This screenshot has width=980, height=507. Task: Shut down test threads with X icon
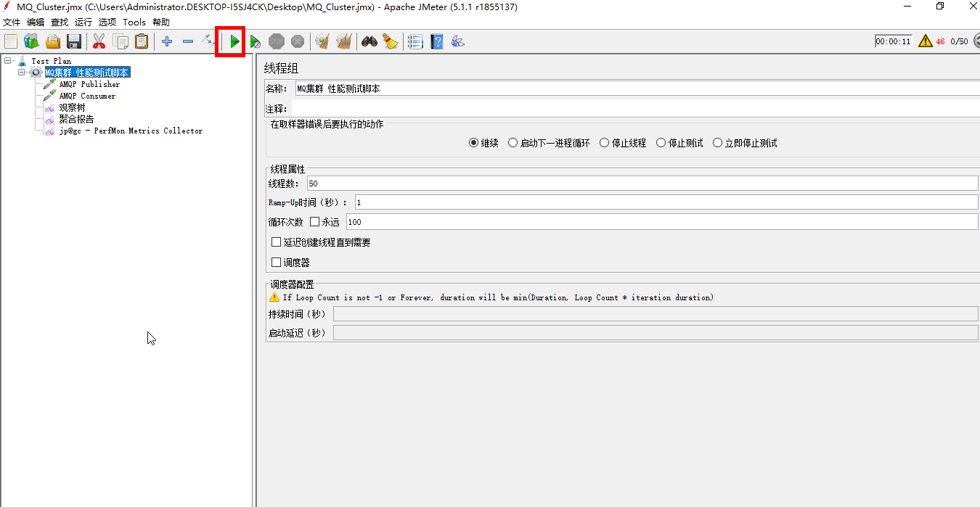[x=297, y=41]
